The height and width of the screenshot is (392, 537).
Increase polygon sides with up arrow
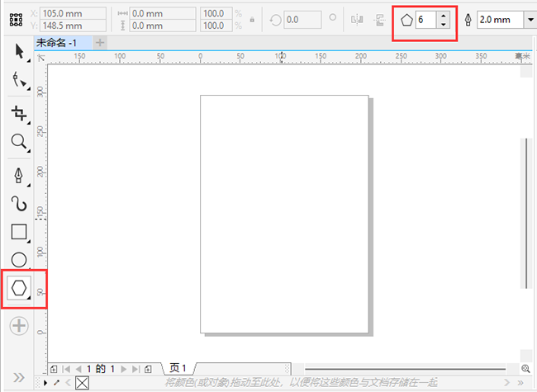(x=443, y=16)
